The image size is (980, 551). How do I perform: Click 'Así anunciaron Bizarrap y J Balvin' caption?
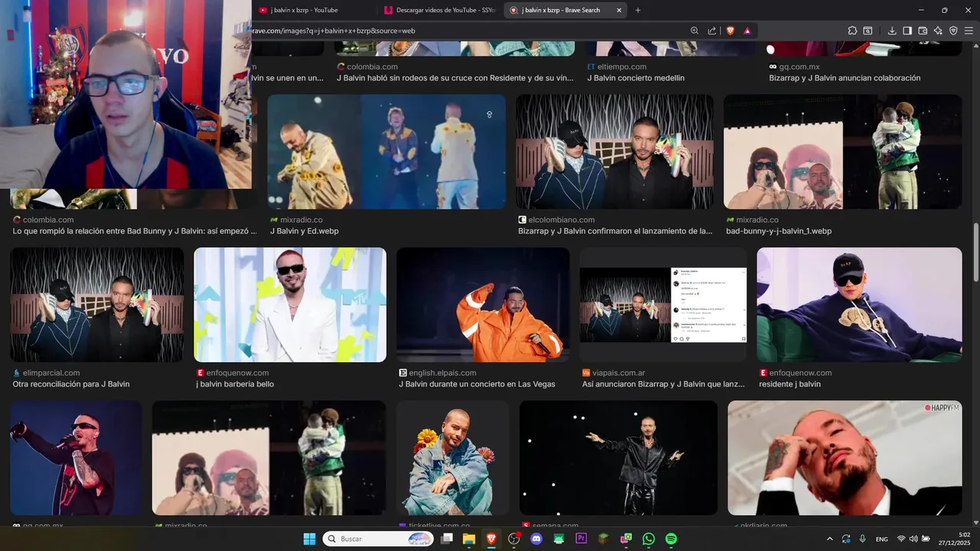663,384
